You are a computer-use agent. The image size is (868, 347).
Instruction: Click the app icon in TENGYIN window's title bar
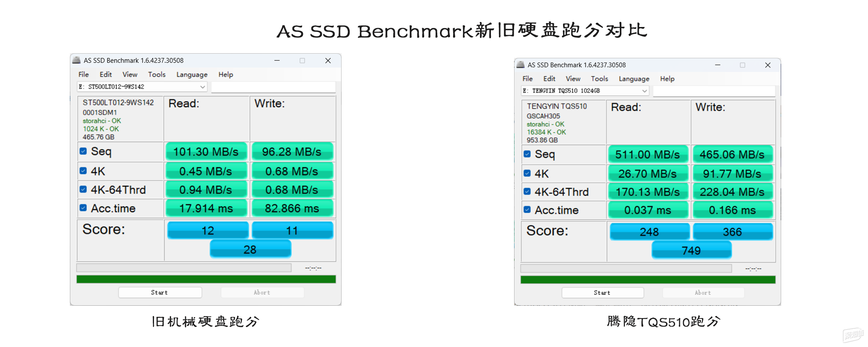pyautogui.click(x=521, y=64)
